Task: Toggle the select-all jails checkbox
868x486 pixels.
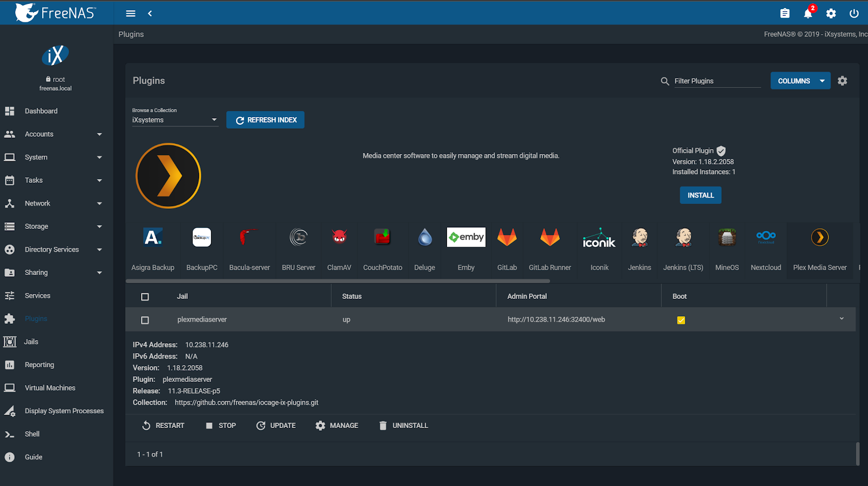Action: click(145, 297)
